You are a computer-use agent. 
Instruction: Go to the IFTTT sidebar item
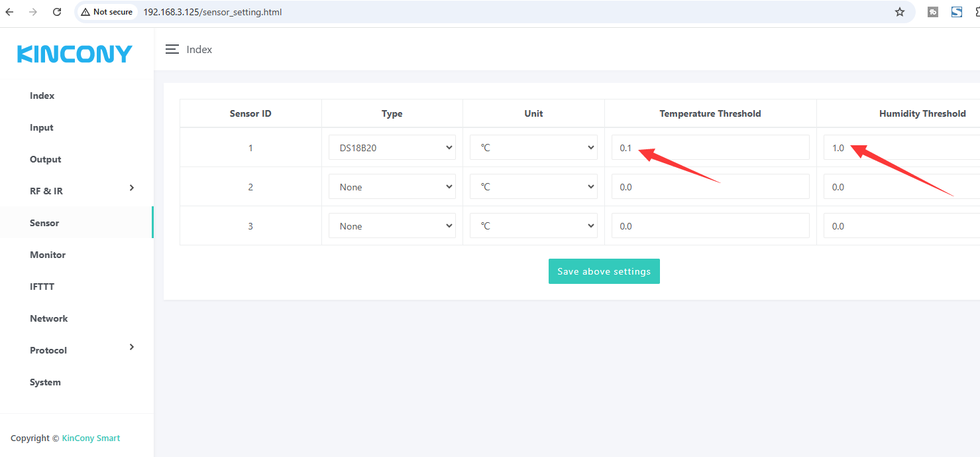pos(42,287)
